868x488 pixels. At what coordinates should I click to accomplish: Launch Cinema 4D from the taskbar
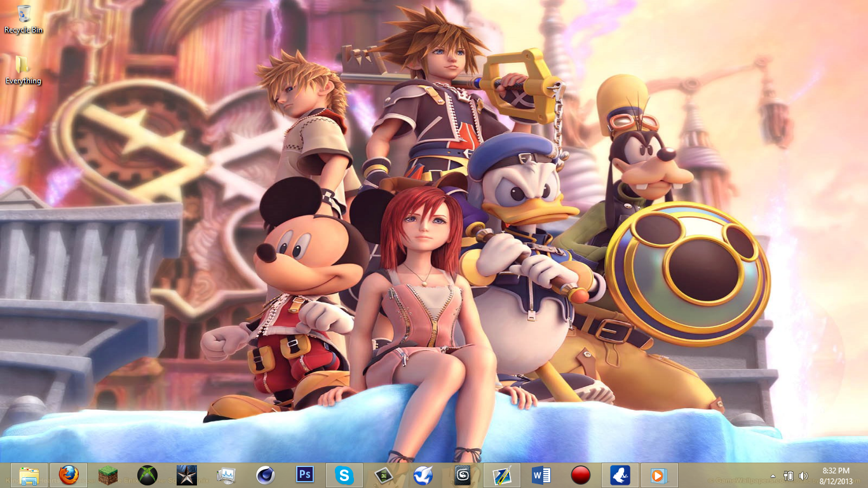pos(266,475)
